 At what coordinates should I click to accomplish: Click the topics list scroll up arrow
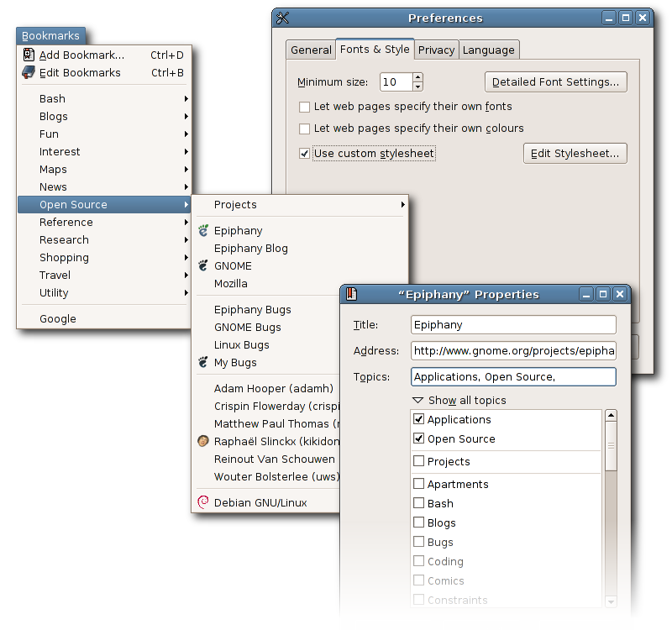612,415
